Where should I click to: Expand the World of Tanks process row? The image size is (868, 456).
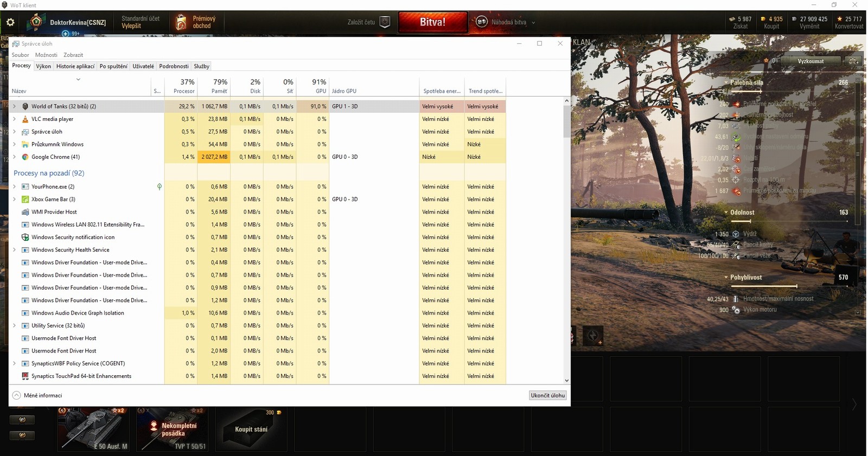tap(15, 106)
